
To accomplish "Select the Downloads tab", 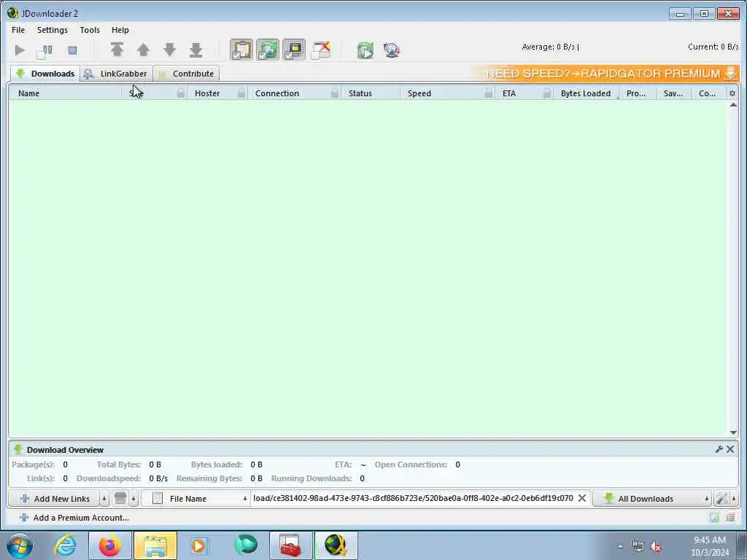I will [45, 74].
